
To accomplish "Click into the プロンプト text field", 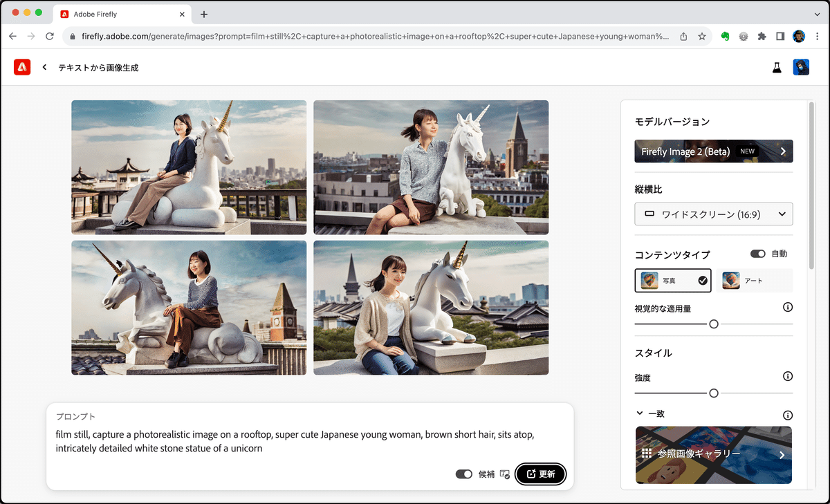I will point(309,441).
